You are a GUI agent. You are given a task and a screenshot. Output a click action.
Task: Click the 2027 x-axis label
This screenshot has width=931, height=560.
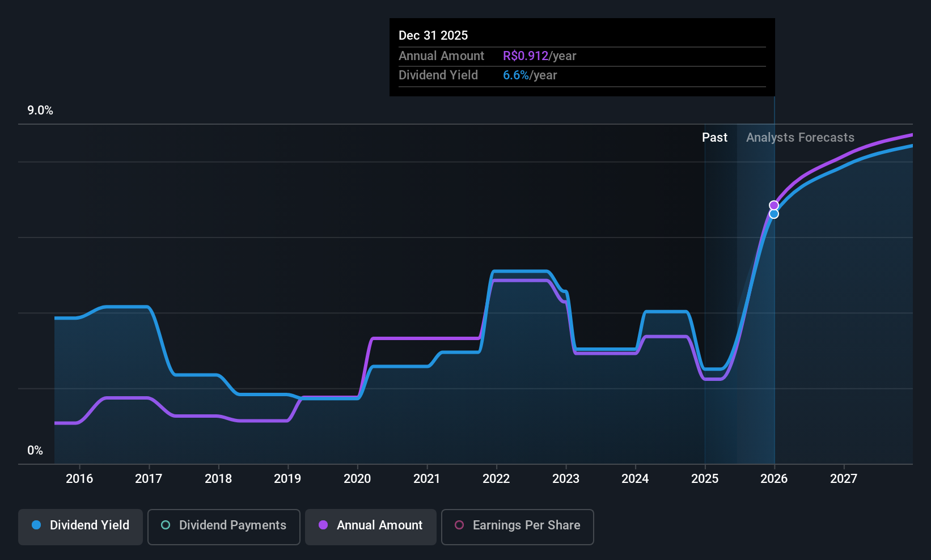[844, 478]
